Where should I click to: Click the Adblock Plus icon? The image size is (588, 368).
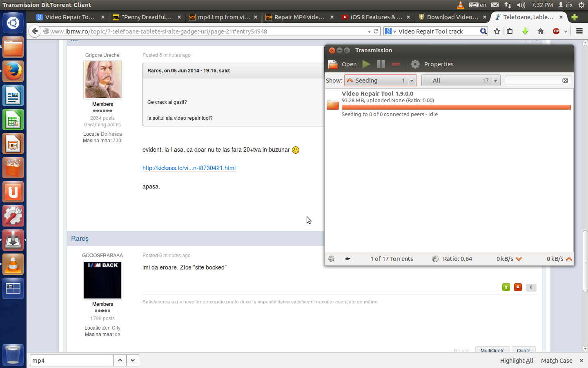556,31
